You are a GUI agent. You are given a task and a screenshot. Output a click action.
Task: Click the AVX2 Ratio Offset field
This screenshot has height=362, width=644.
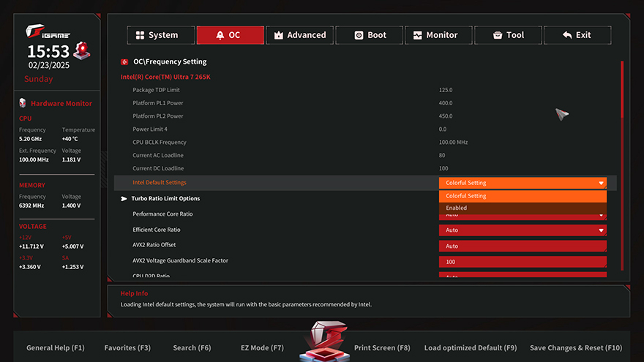coord(523,246)
